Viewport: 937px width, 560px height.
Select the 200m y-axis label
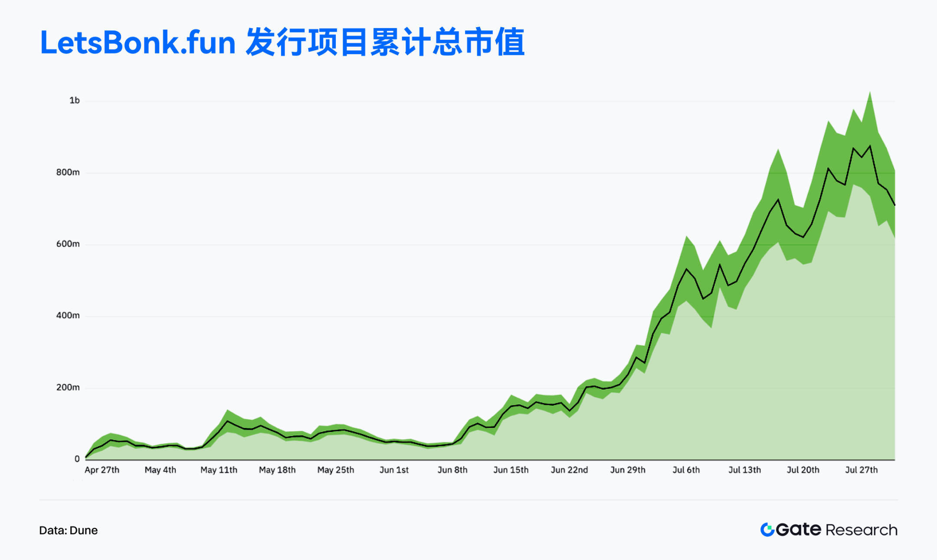(x=68, y=387)
